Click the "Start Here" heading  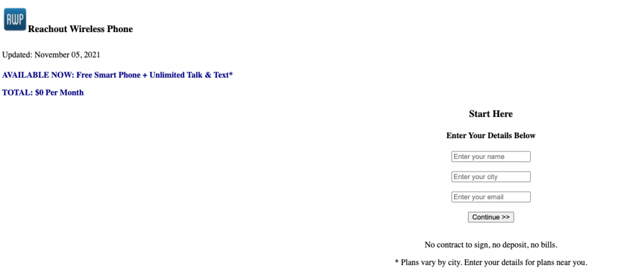(491, 114)
